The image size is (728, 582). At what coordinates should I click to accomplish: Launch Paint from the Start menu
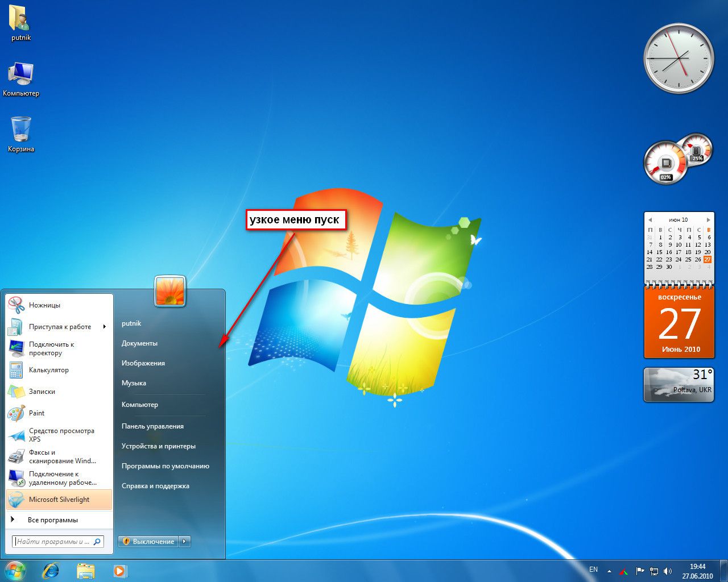[59, 413]
